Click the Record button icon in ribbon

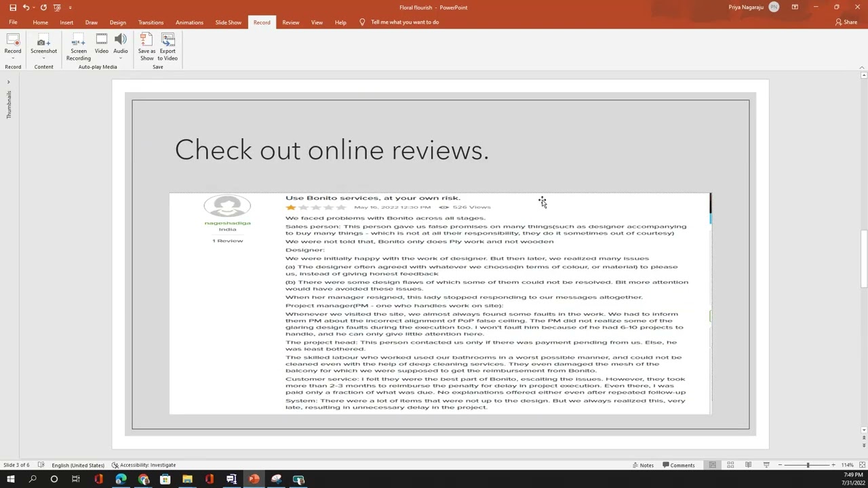click(x=13, y=41)
